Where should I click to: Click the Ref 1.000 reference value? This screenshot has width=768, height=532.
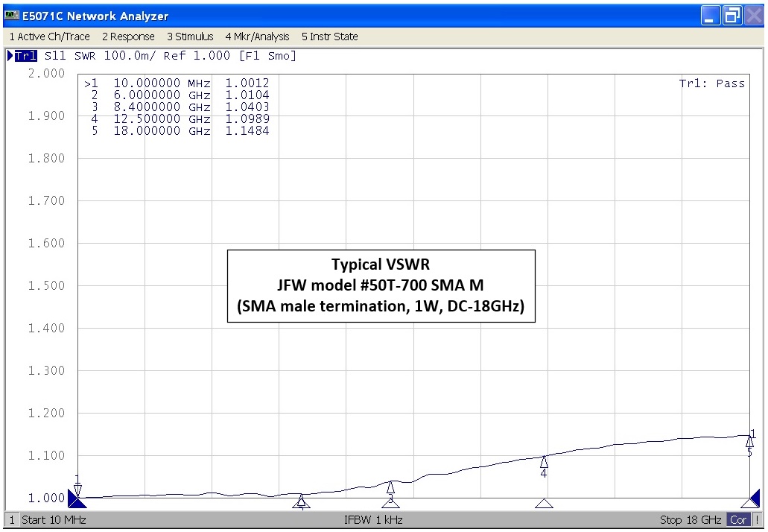[x=197, y=56]
